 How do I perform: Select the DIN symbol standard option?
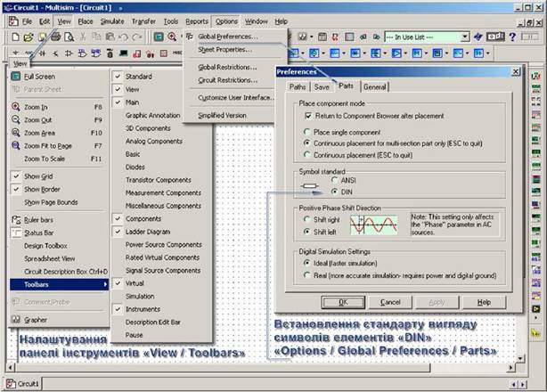click(333, 191)
